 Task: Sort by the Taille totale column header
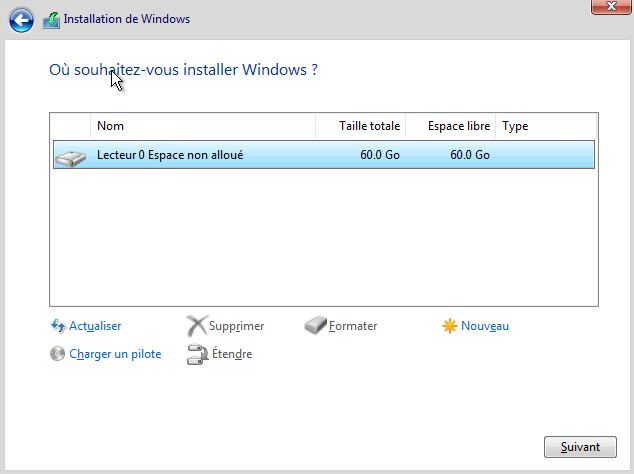pos(361,126)
